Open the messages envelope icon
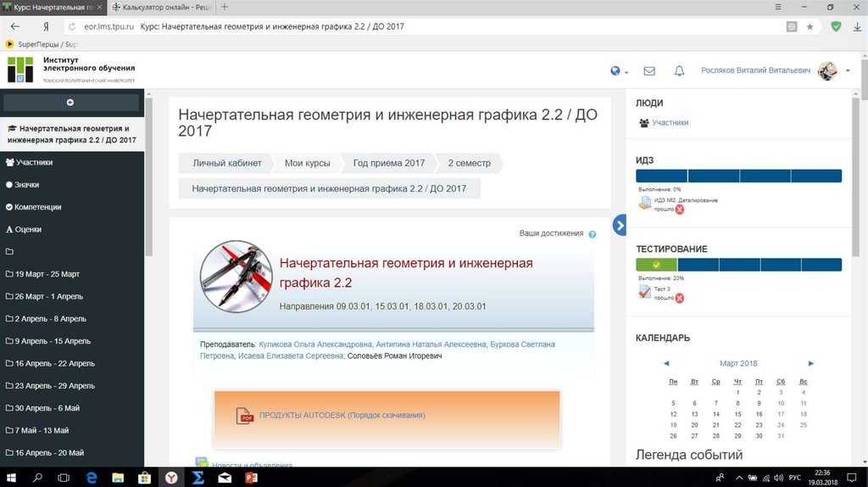Viewport: 868px width, 487px height. click(x=649, y=71)
